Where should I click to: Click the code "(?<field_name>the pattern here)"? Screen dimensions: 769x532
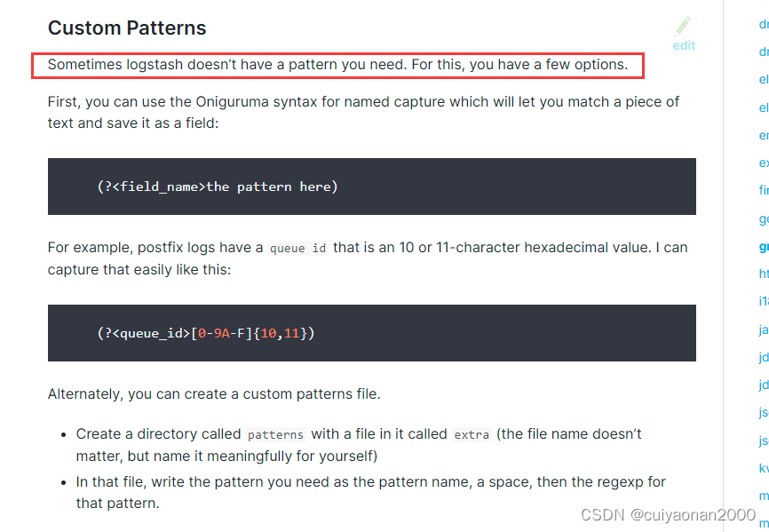click(218, 187)
